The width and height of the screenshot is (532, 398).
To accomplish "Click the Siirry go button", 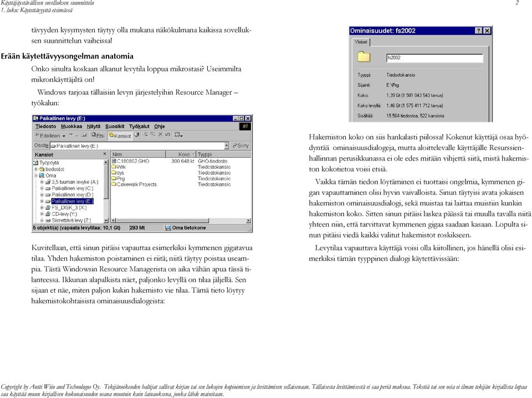I will 241,146.
